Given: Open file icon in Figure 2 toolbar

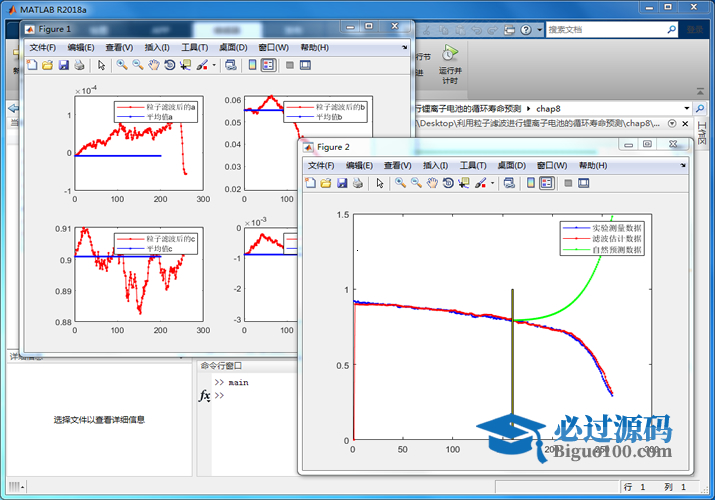Looking at the screenshot, I should coord(326,183).
